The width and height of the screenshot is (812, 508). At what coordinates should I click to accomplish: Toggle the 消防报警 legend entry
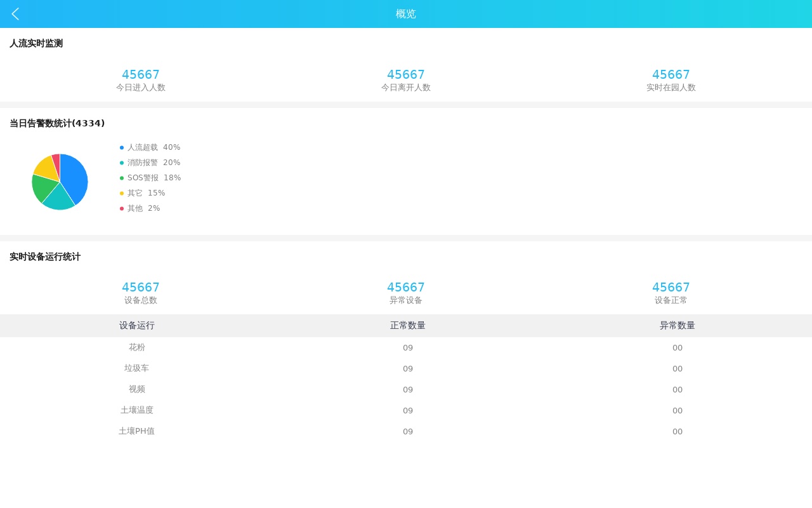[x=150, y=163]
